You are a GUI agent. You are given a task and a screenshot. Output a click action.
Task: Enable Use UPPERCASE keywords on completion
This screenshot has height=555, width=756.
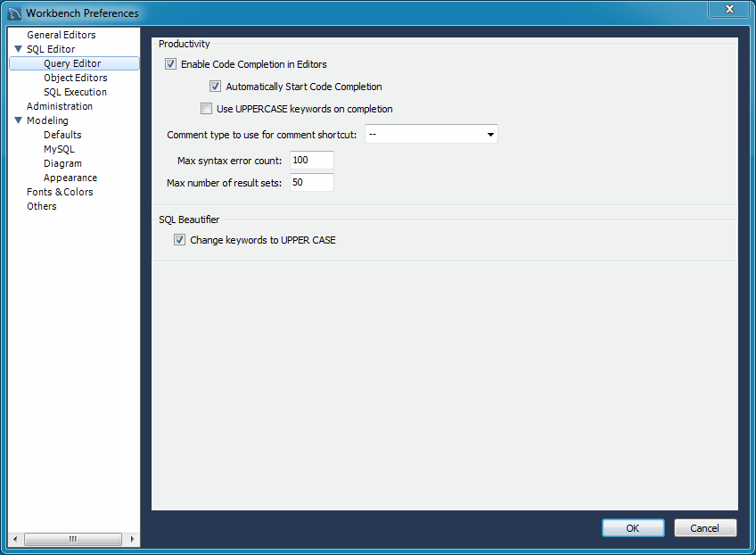pyautogui.click(x=206, y=109)
